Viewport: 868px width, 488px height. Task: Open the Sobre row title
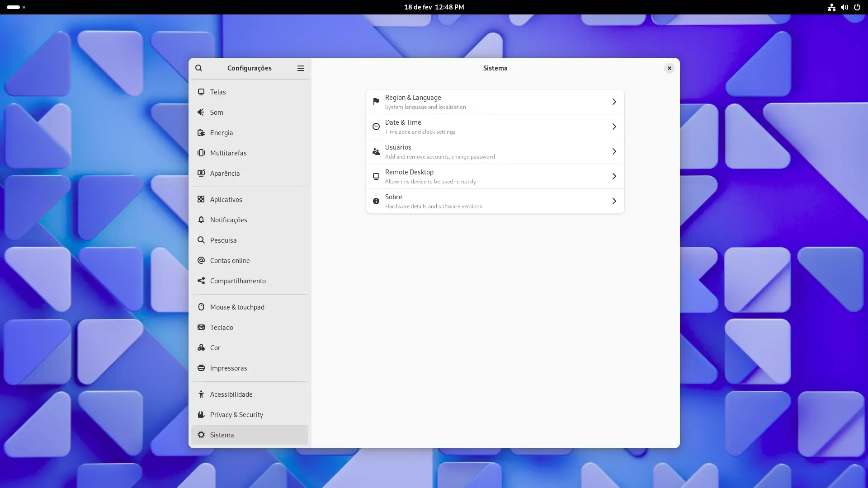[393, 197]
